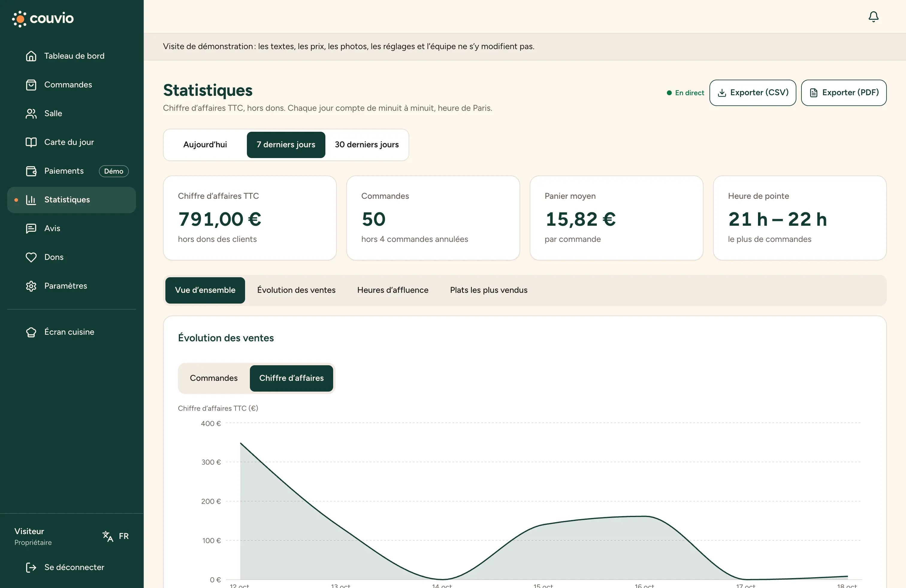Click the language translate icon
Image resolution: width=906 pixels, height=588 pixels.
click(108, 536)
